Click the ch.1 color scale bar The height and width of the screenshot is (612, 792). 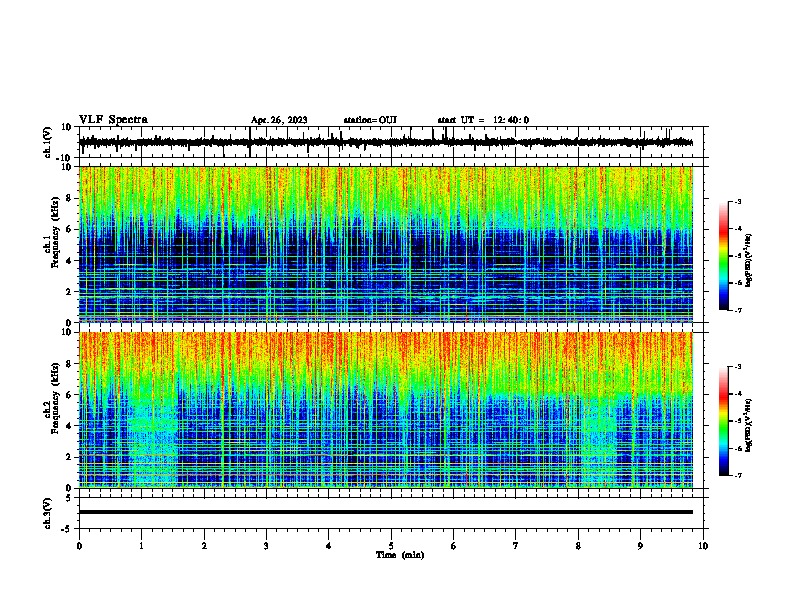point(724,256)
